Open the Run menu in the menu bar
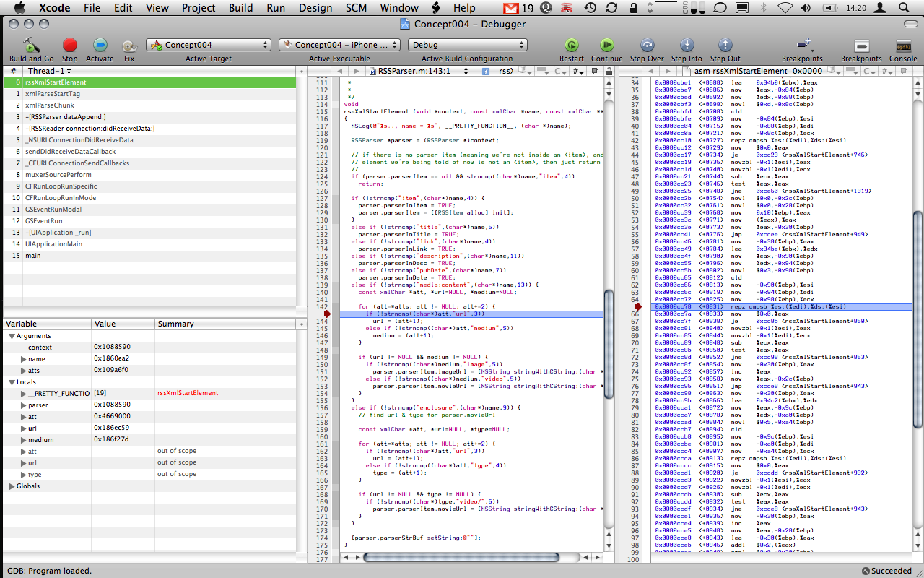 276,8
